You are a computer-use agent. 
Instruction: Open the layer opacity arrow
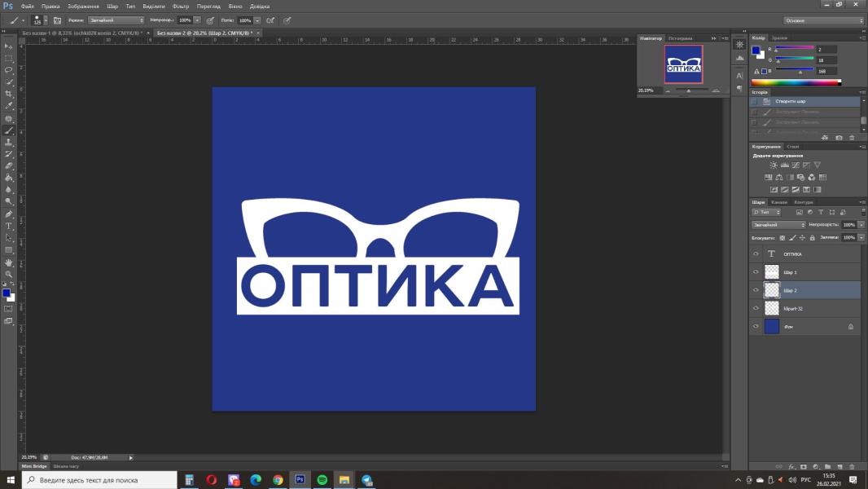click(861, 225)
